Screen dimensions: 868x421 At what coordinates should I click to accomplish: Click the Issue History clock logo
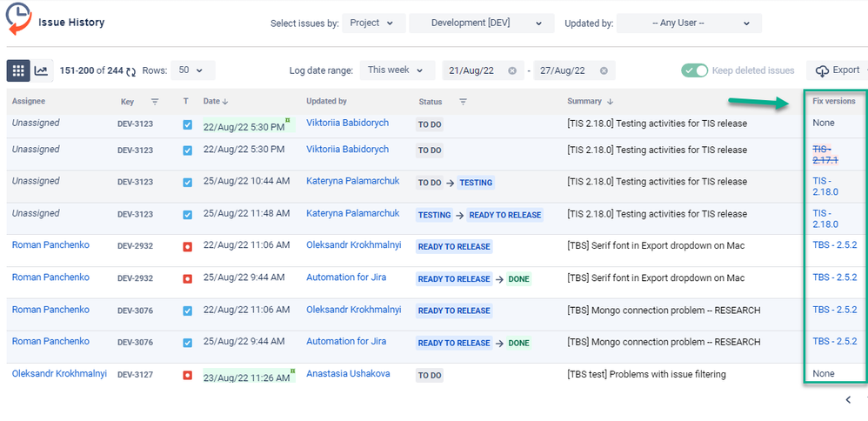click(18, 19)
